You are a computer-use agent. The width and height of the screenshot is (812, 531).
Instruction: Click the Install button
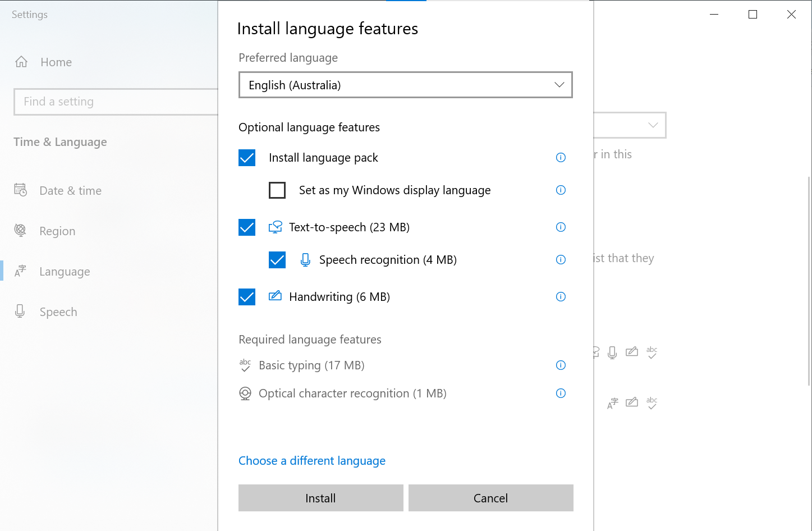pos(320,498)
